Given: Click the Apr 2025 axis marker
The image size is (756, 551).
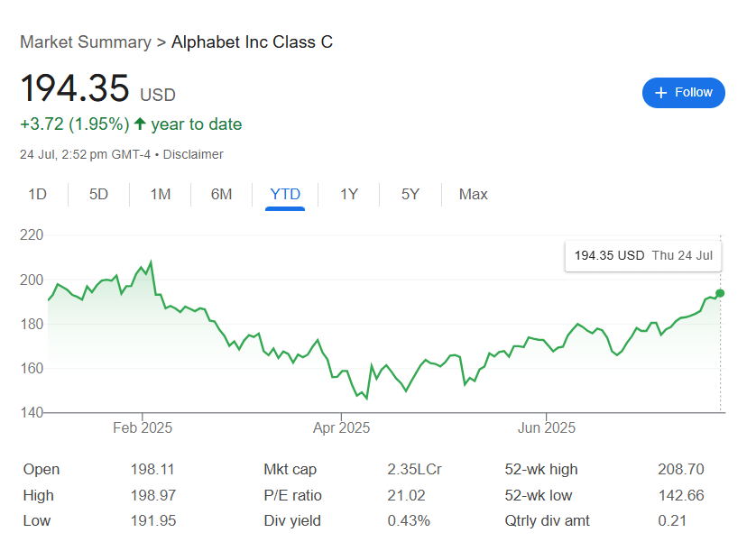Looking at the screenshot, I should coord(341,427).
